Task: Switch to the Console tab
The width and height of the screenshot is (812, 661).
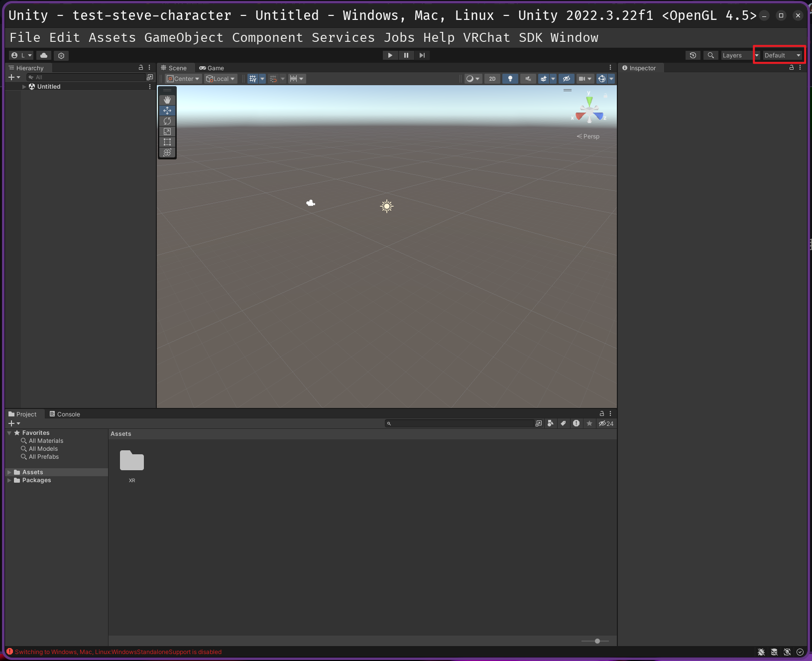Action: (65, 414)
